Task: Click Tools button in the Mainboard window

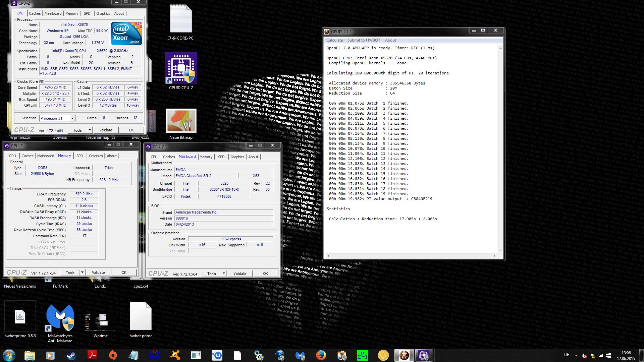Action: pos(212,274)
